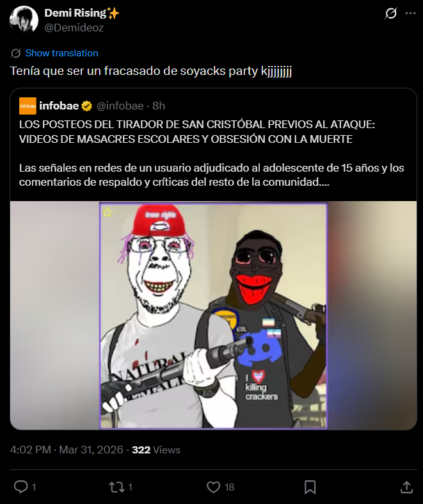Image resolution: width=423 pixels, height=504 pixels.
Task: Bookmark the post with bookmark icon
Action: pos(310,487)
